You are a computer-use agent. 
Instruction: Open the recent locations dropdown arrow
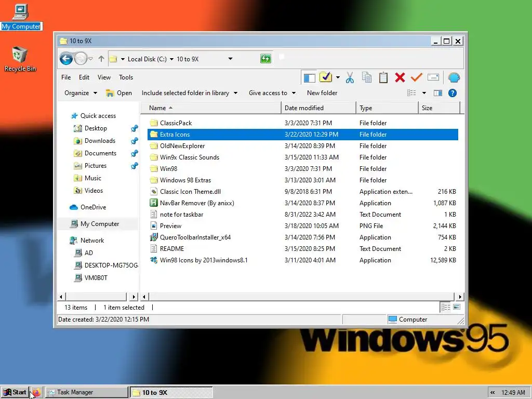point(90,59)
